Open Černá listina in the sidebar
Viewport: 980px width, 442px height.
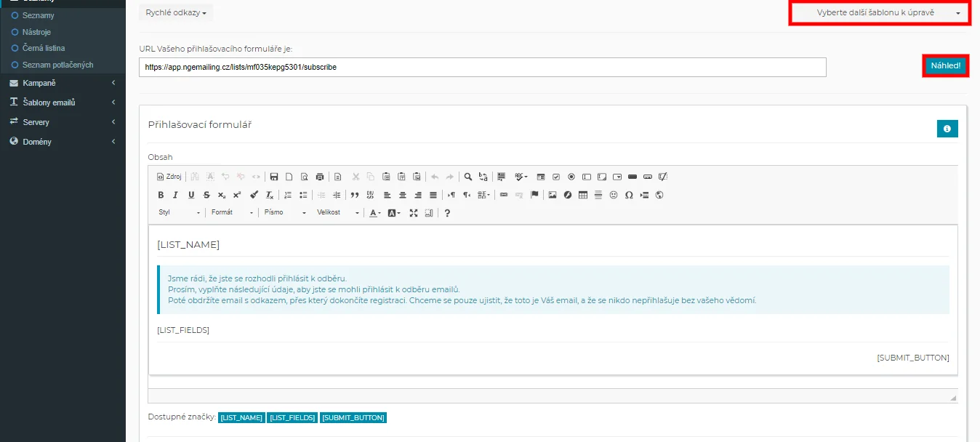point(44,48)
